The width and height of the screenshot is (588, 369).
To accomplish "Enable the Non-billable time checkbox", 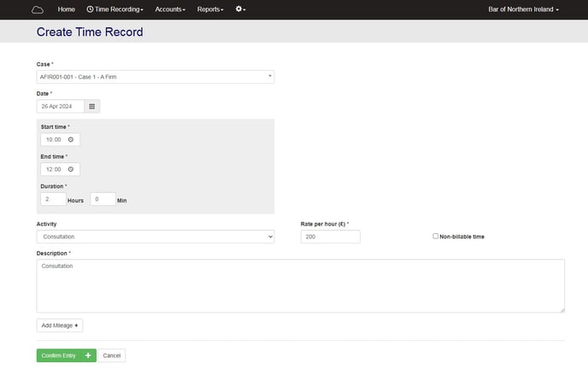I will (x=436, y=236).
